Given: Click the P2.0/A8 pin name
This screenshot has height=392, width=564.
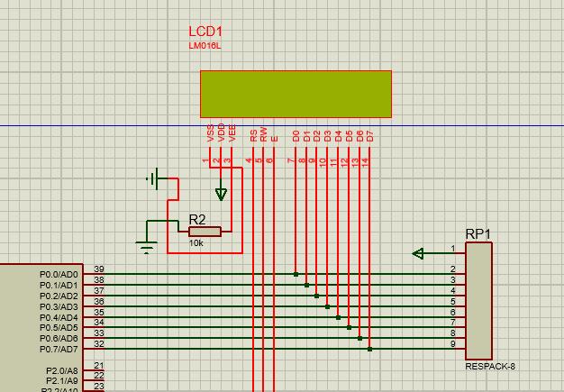Looking at the screenshot, I should [x=62, y=370].
